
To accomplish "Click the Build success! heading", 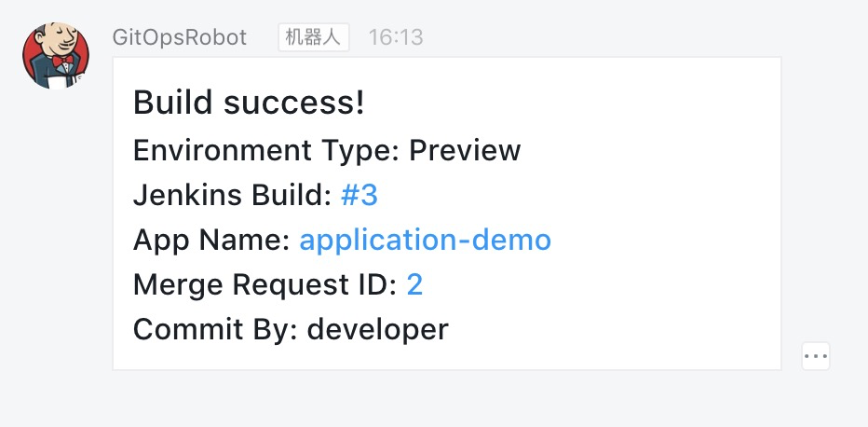I will [x=249, y=103].
